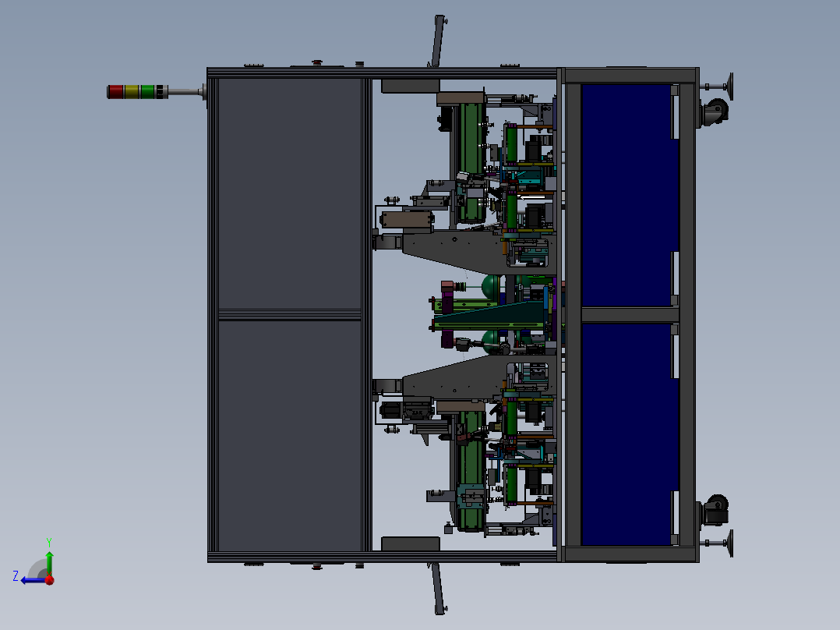Select the yellow segment of the signal tower light

coord(132,92)
